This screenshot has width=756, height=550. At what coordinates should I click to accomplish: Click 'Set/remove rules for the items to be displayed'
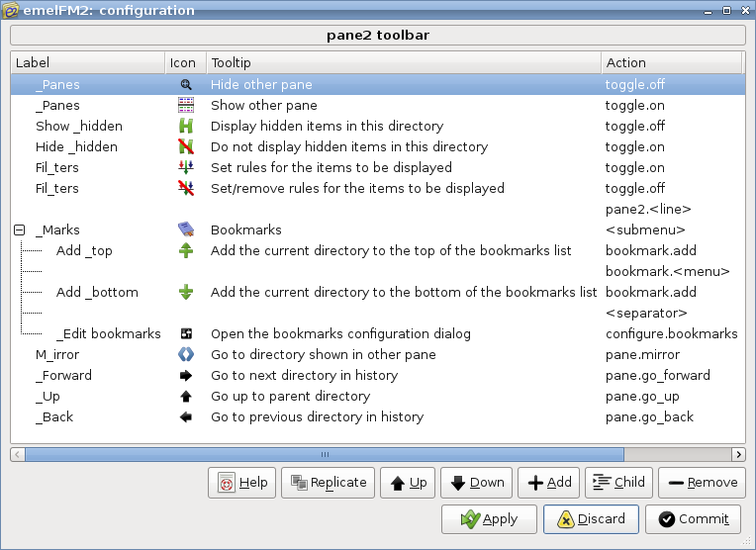tap(357, 189)
